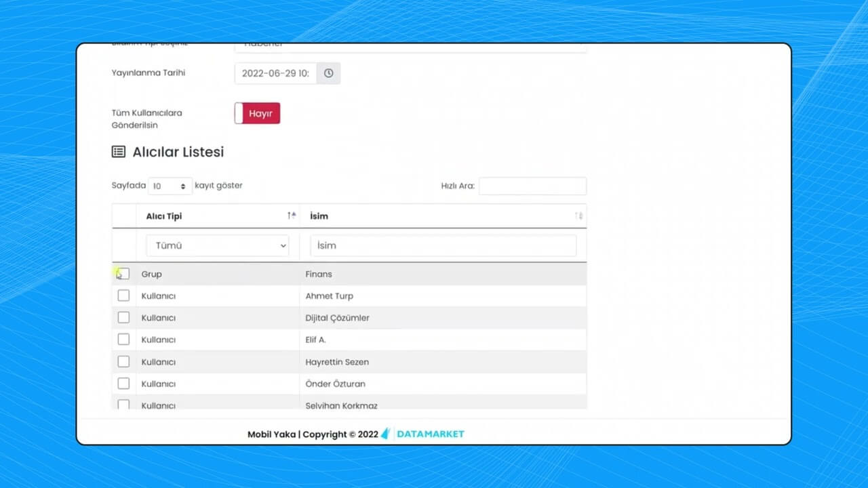Click the Alıcılar Listesi list icon
The image size is (868, 488).
(x=119, y=152)
